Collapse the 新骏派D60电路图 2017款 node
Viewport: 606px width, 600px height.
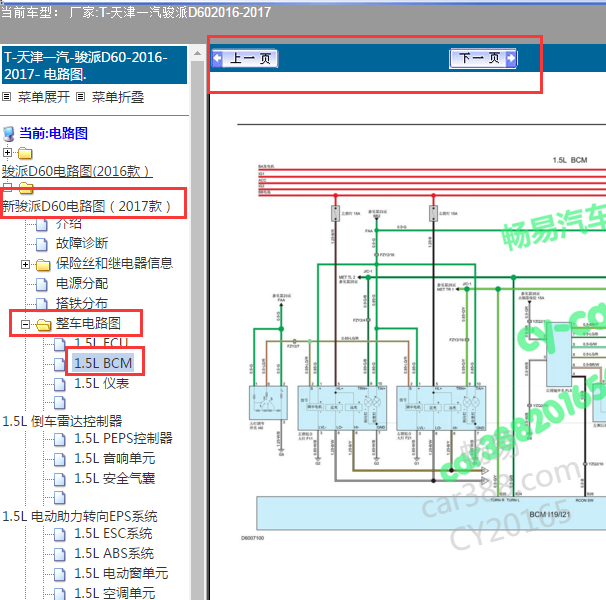[7, 188]
